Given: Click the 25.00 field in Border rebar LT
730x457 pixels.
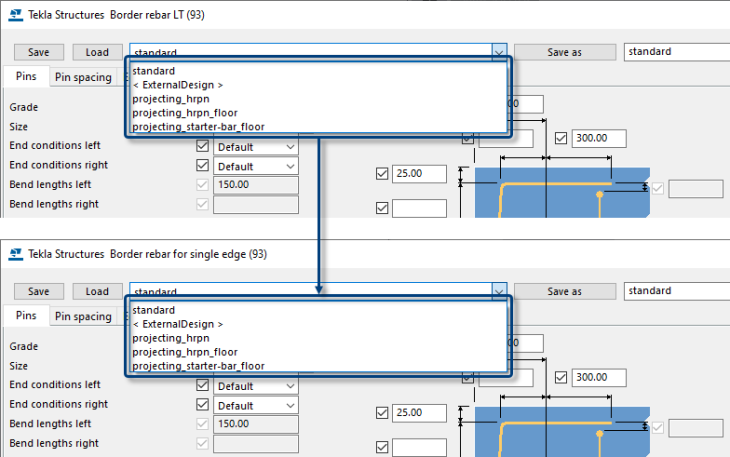Looking at the screenshot, I should pos(419,174).
